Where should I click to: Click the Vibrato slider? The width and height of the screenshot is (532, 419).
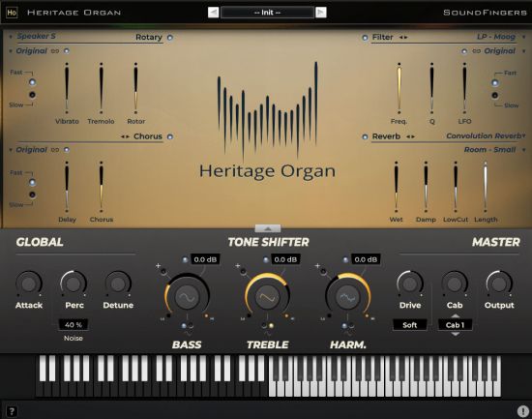pyautogui.click(x=67, y=88)
